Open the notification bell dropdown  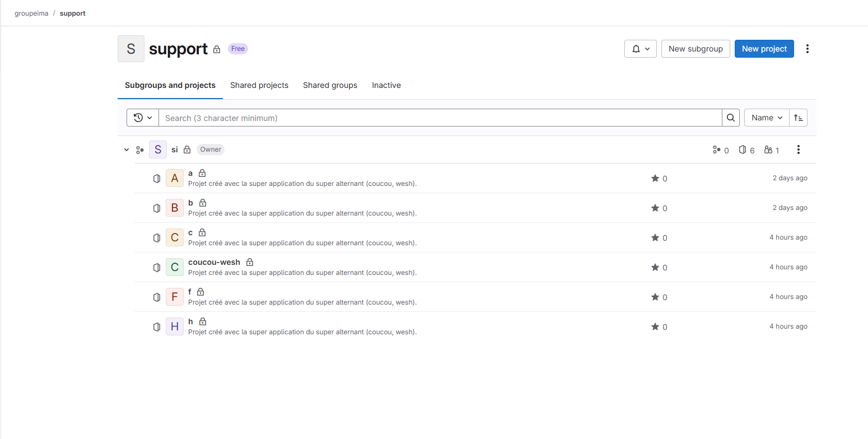click(641, 49)
